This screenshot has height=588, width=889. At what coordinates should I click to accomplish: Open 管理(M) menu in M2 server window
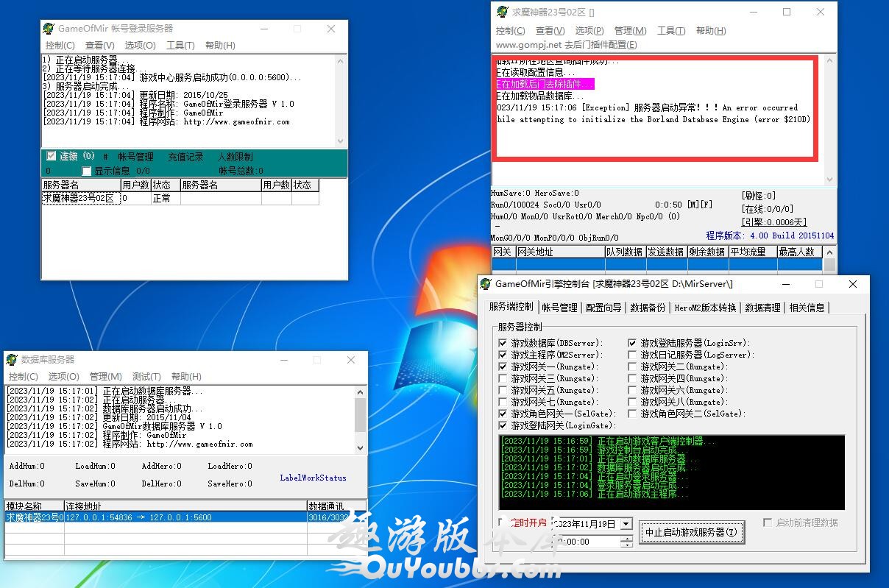click(x=630, y=31)
